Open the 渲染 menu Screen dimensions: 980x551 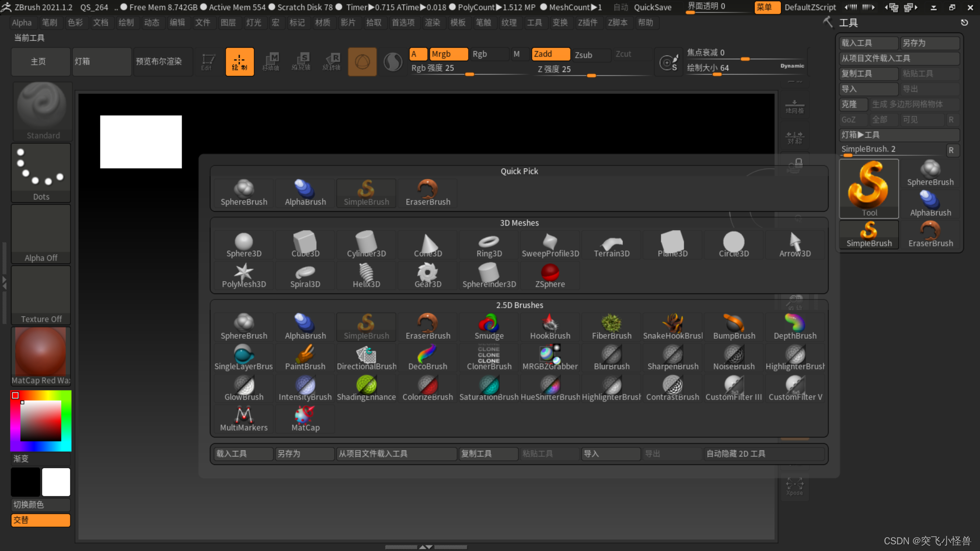pos(432,22)
